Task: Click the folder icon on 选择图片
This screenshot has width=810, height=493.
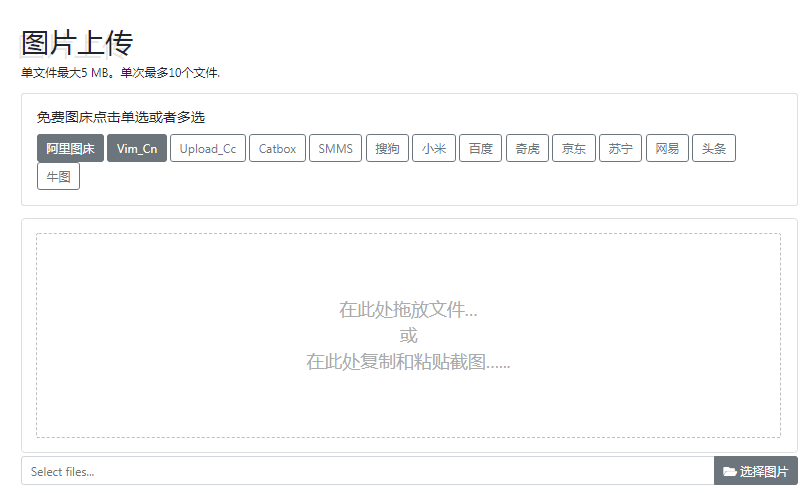Action: (x=730, y=472)
